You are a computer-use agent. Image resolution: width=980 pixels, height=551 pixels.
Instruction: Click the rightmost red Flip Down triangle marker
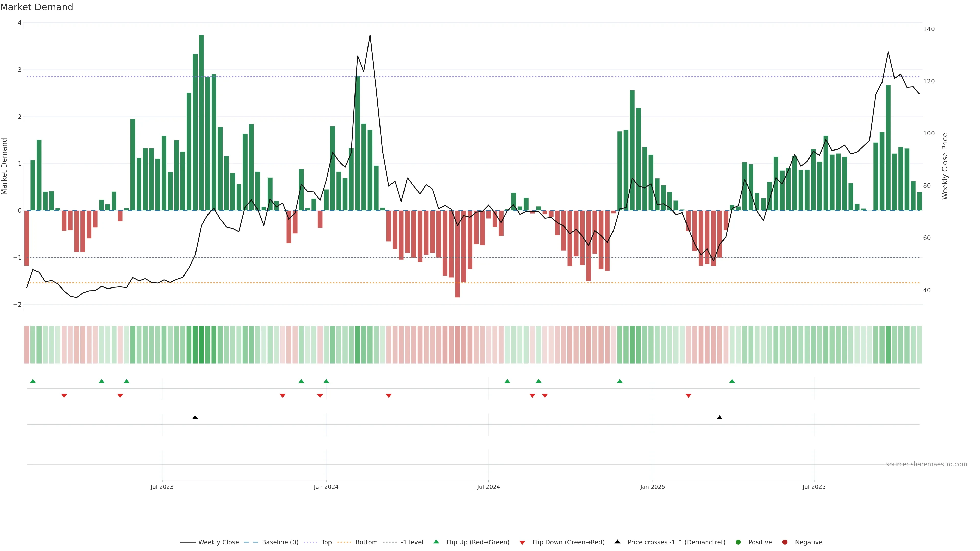pyautogui.click(x=688, y=396)
